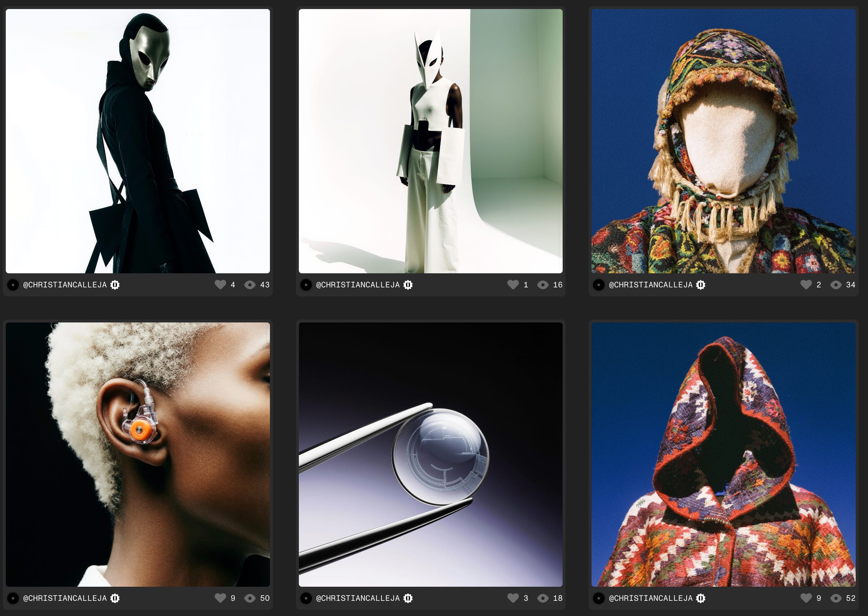Click the avatar under the tweezers lens image
This screenshot has width=868, height=616.
coord(306,598)
